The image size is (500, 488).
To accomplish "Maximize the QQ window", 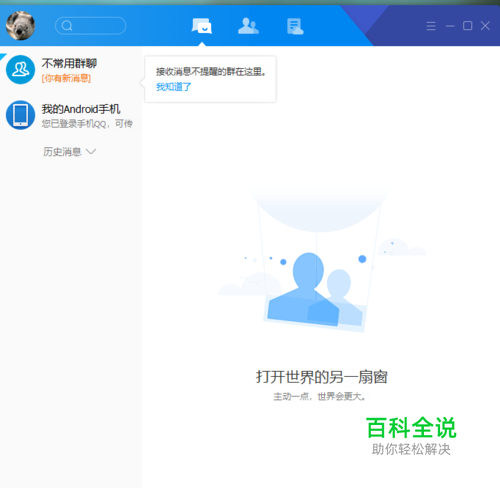I will [x=467, y=26].
